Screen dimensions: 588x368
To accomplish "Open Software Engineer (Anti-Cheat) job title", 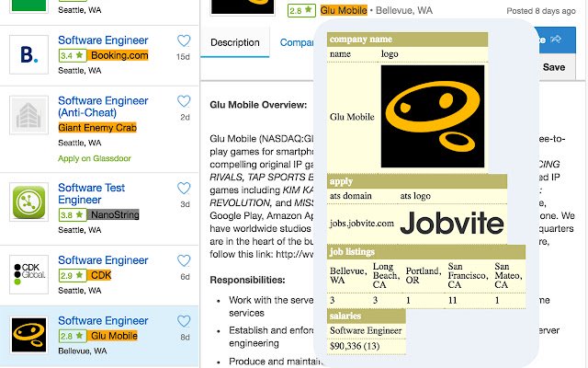I will (x=103, y=107).
